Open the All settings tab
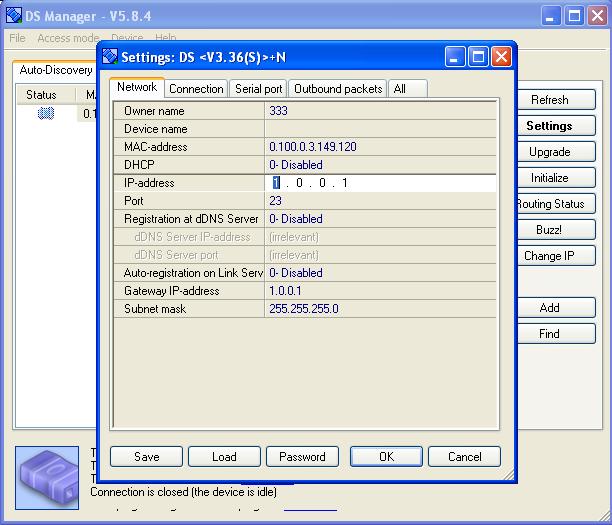The width and height of the screenshot is (612, 525). click(x=400, y=89)
